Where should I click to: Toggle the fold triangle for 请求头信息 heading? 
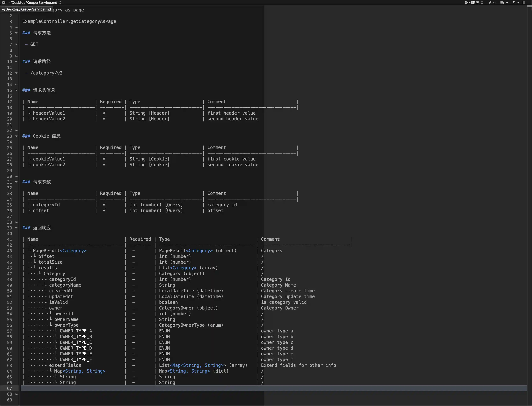pyautogui.click(x=16, y=90)
